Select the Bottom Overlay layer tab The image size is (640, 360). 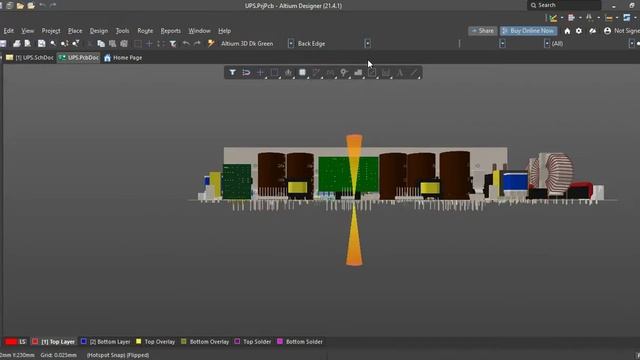coord(209,342)
